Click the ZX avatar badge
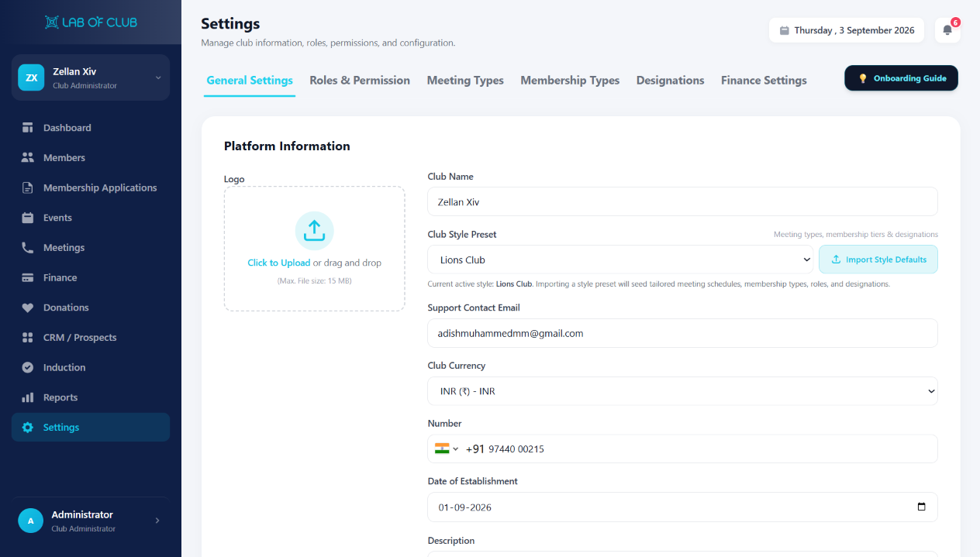 31,77
